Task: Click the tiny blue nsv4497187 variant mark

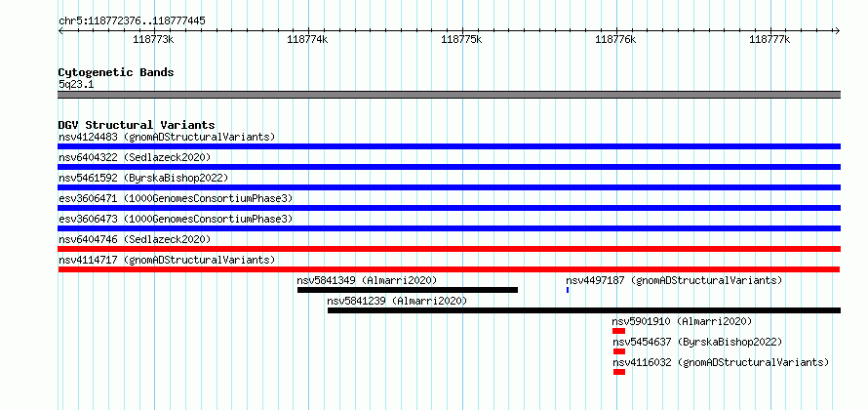Action: coord(568,290)
